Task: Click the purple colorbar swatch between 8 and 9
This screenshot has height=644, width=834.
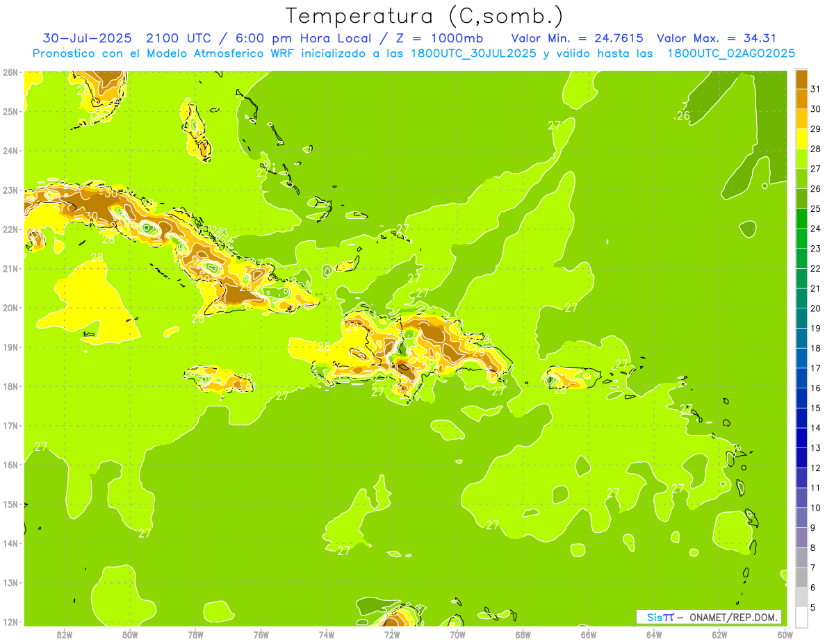Action: 802,537
